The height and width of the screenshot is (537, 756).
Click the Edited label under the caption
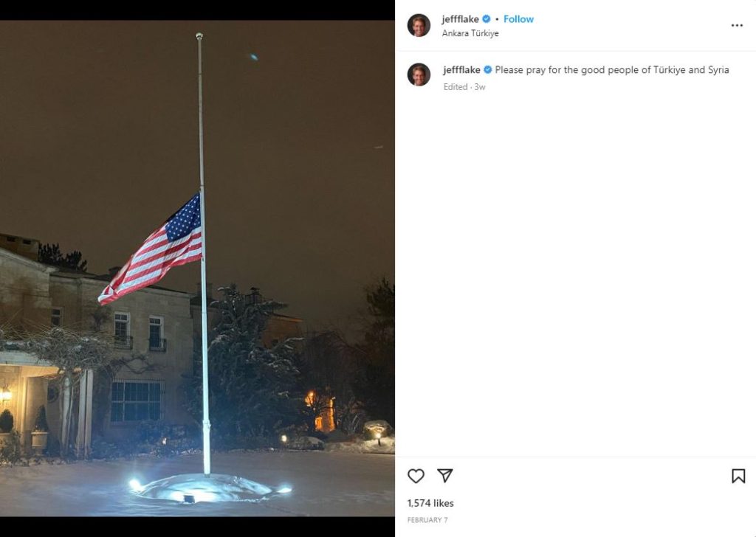click(x=456, y=87)
